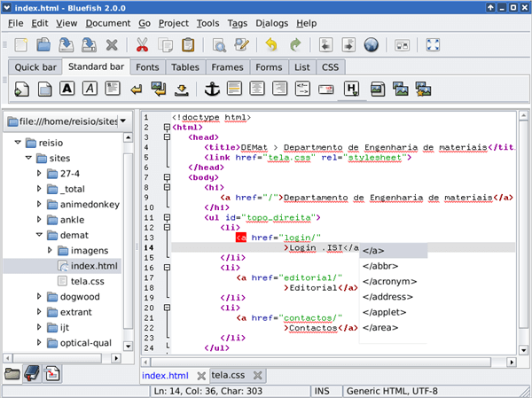Collapse the code fold marker at line 2

pyautogui.click(x=165, y=128)
